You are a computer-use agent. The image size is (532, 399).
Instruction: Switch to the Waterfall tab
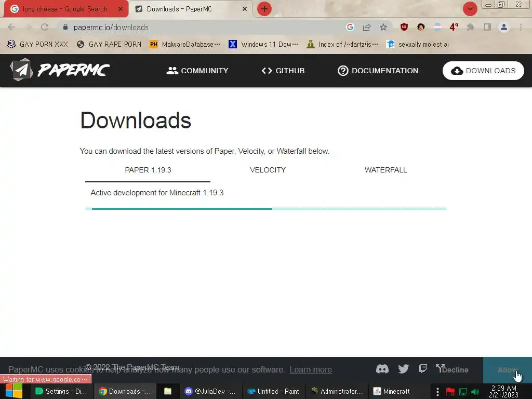point(385,170)
